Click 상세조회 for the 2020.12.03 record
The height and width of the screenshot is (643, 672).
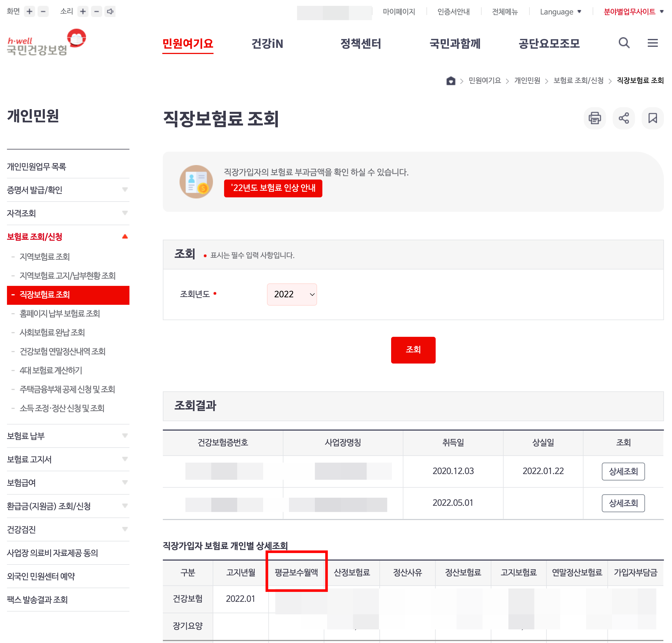(623, 471)
